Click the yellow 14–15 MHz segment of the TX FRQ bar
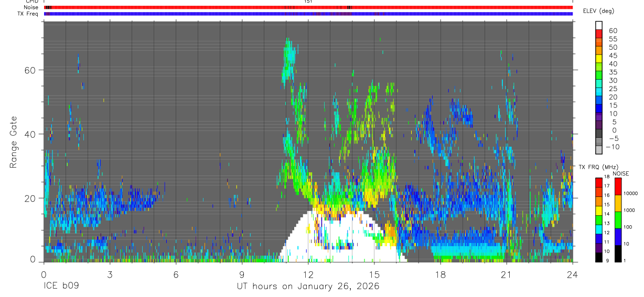Viewport: 644px width, 297px height. point(599,210)
